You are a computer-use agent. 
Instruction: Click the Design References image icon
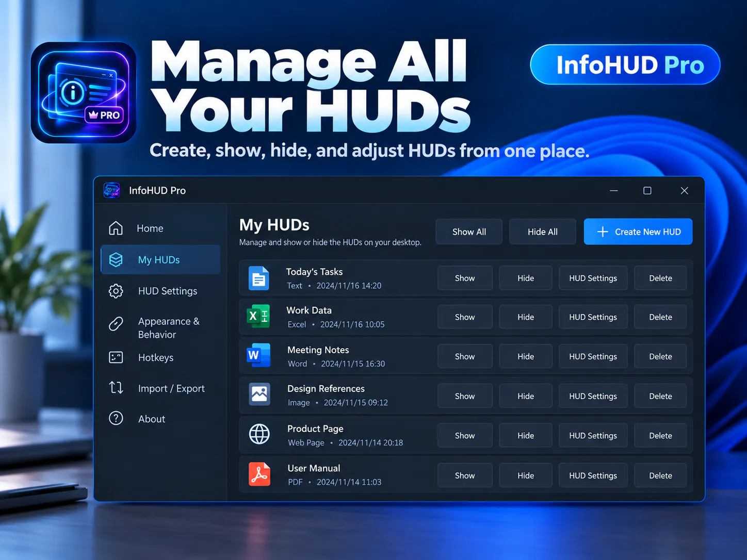point(259,394)
